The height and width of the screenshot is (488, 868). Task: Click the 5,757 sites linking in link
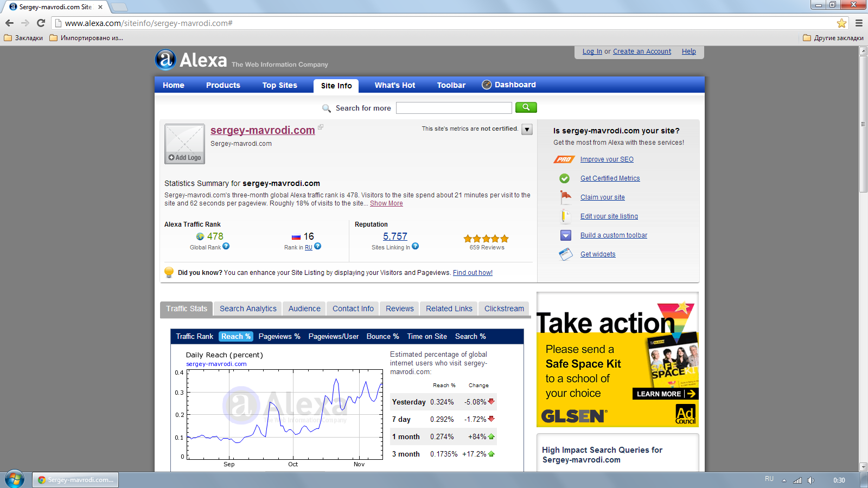[x=395, y=236]
